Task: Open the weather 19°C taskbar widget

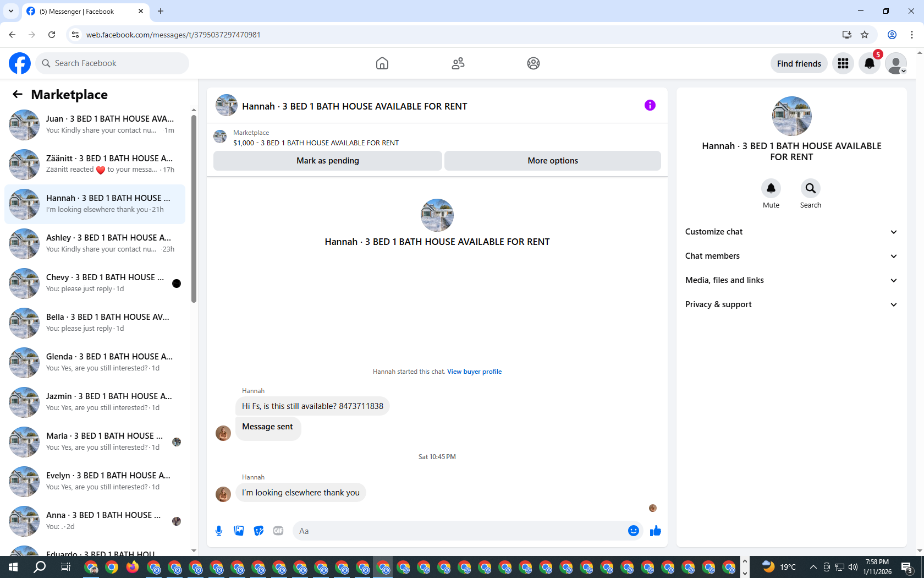Action: click(779, 567)
